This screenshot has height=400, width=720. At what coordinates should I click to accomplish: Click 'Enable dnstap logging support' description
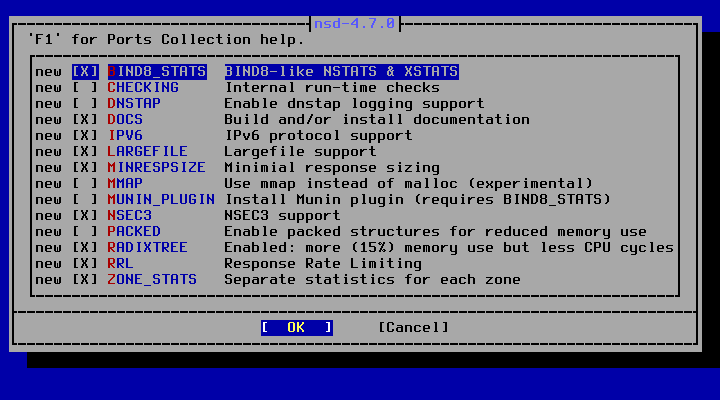click(354, 104)
